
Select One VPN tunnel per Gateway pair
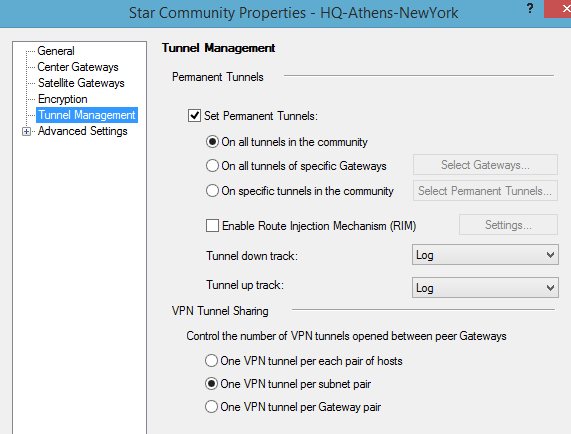click(211, 407)
